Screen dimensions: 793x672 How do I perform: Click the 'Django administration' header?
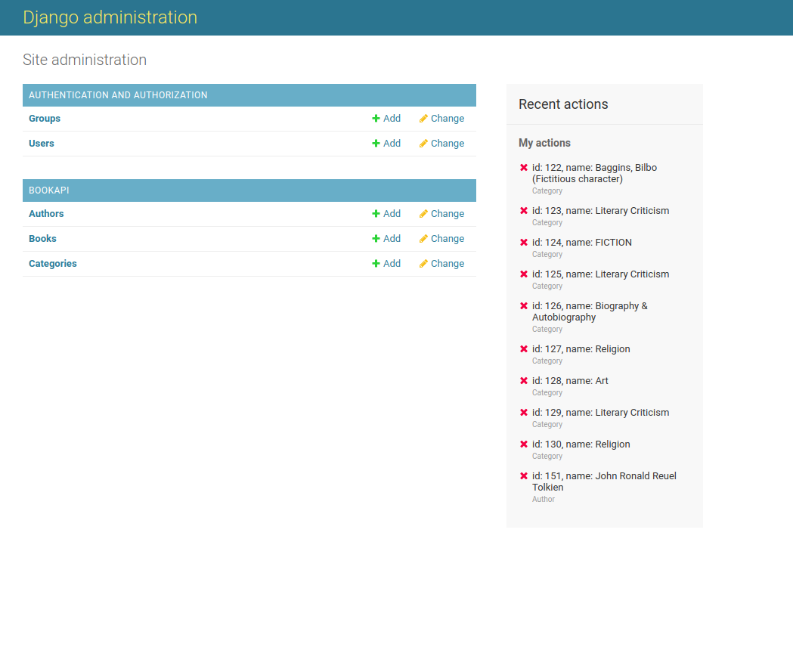tap(110, 17)
